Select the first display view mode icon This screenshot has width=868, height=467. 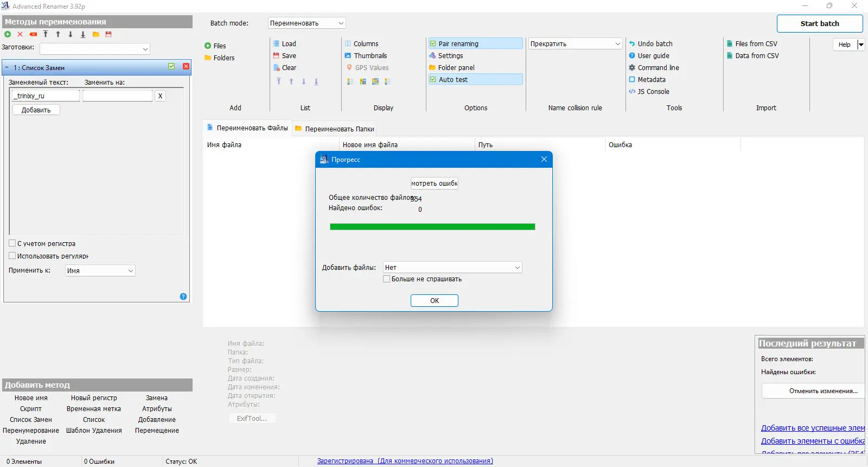(x=350, y=81)
